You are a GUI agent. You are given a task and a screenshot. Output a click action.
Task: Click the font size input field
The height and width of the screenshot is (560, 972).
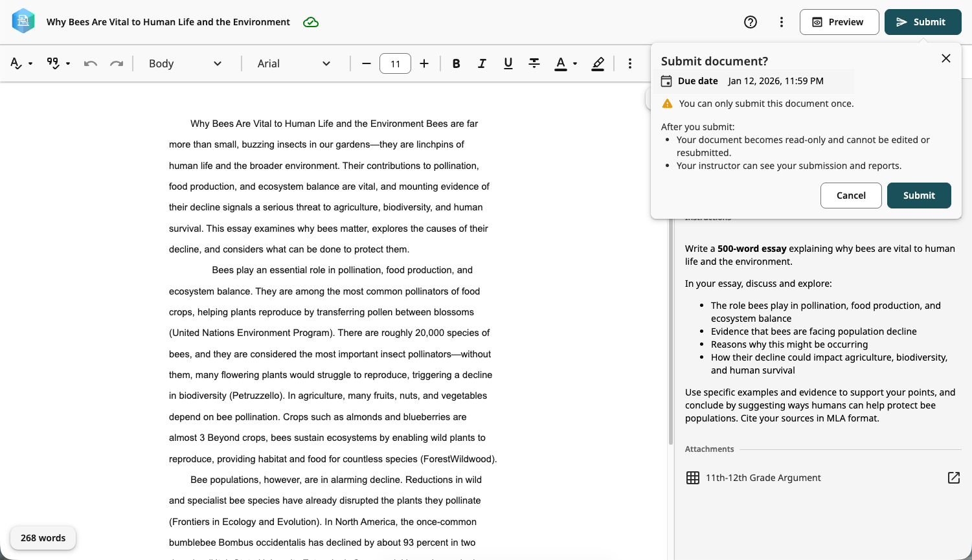396,63
